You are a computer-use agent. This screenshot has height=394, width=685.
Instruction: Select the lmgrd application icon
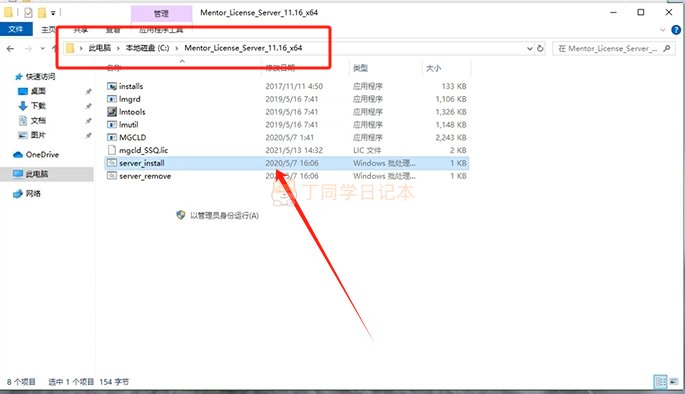tap(112, 99)
